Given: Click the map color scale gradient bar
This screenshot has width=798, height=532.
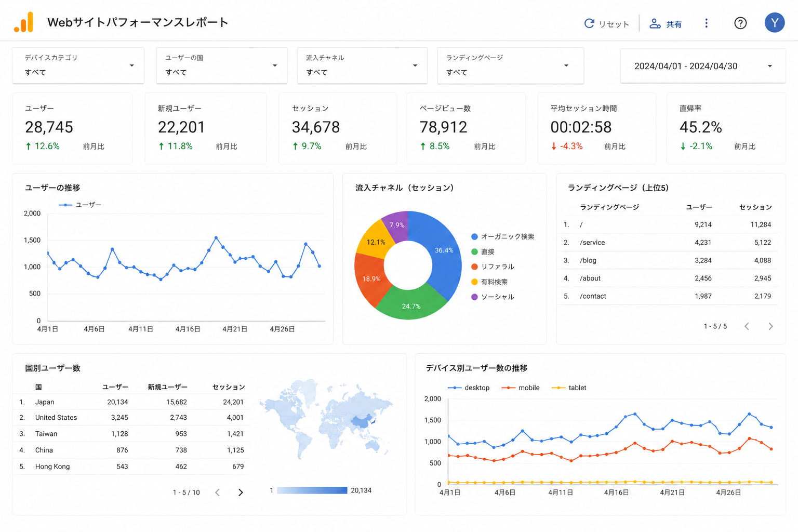Looking at the screenshot, I should pyautogui.click(x=312, y=490).
